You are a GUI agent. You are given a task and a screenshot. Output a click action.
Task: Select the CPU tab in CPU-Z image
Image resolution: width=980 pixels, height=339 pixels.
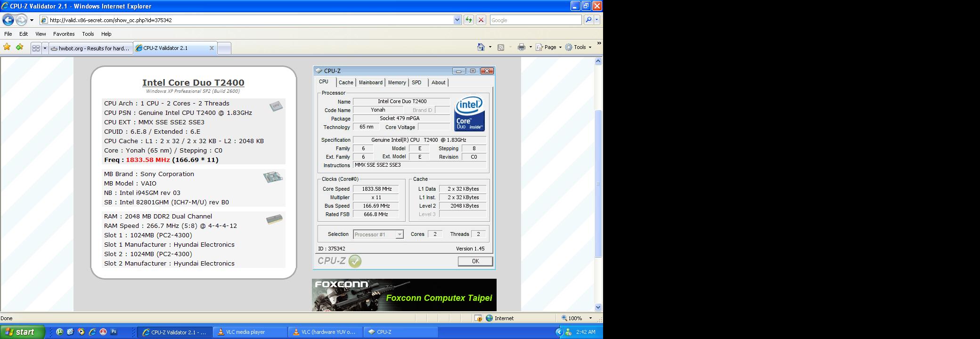324,82
